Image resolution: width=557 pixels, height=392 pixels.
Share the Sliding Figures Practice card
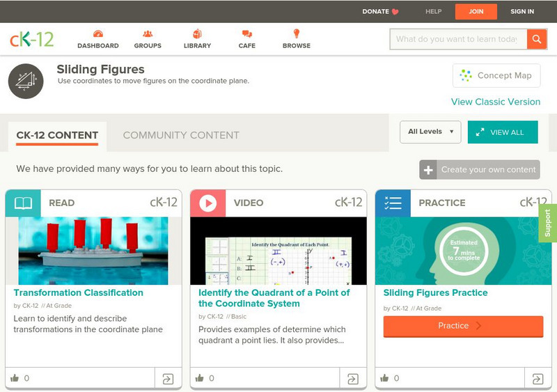click(538, 379)
